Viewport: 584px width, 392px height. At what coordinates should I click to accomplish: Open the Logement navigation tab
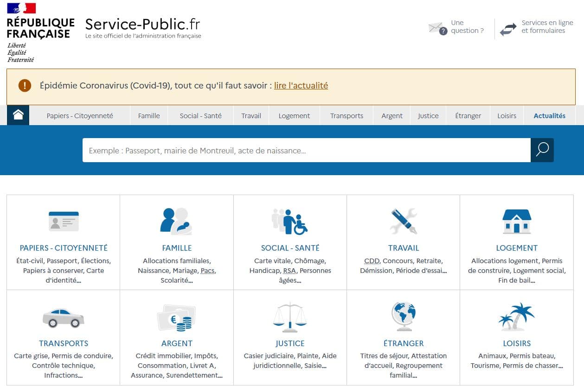pyautogui.click(x=294, y=116)
